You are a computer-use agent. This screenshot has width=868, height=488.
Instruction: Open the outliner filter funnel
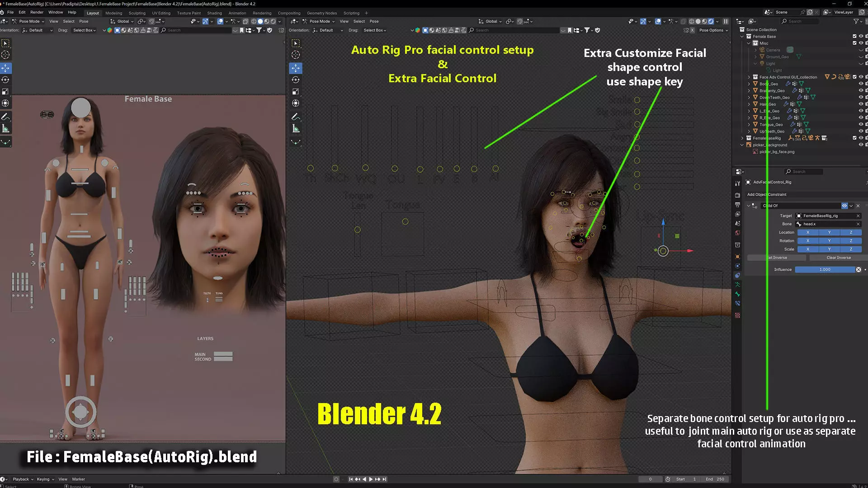pos(856,21)
